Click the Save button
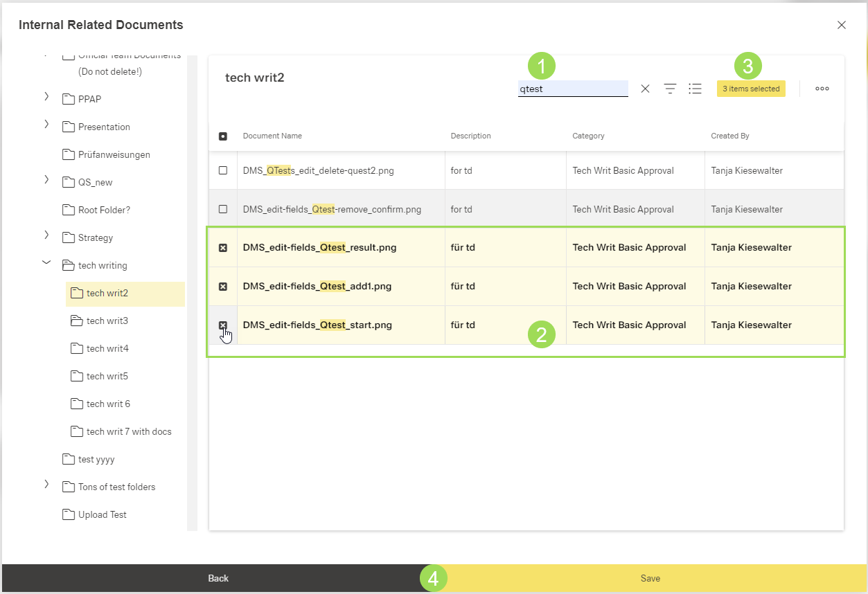 (650, 578)
